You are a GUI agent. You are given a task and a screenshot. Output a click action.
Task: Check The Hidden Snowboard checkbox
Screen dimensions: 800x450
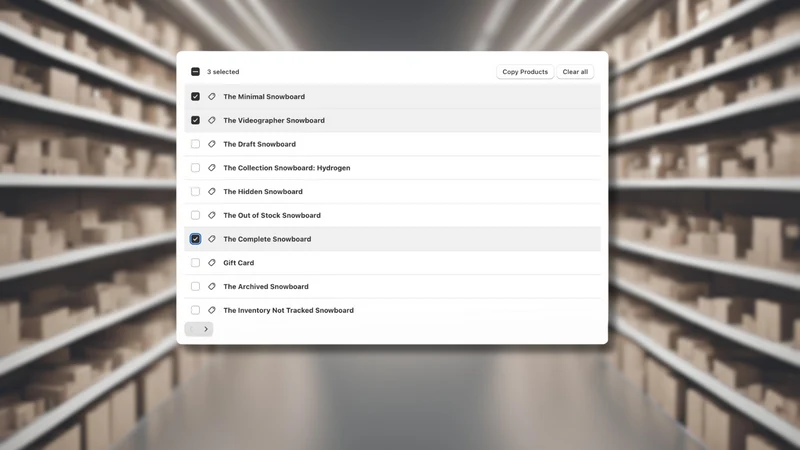195,191
